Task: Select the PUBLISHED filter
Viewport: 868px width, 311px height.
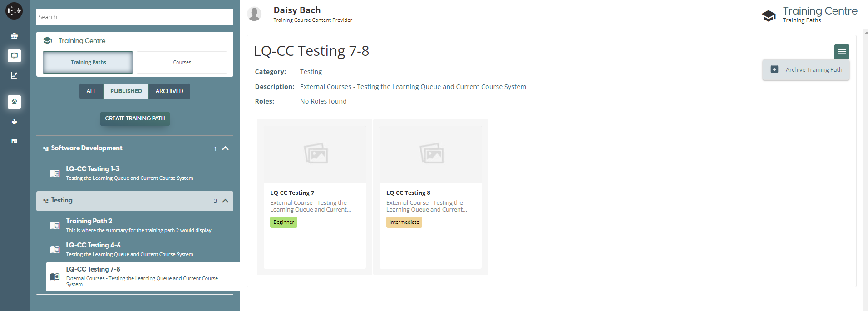Action: [x=126, y=91]
